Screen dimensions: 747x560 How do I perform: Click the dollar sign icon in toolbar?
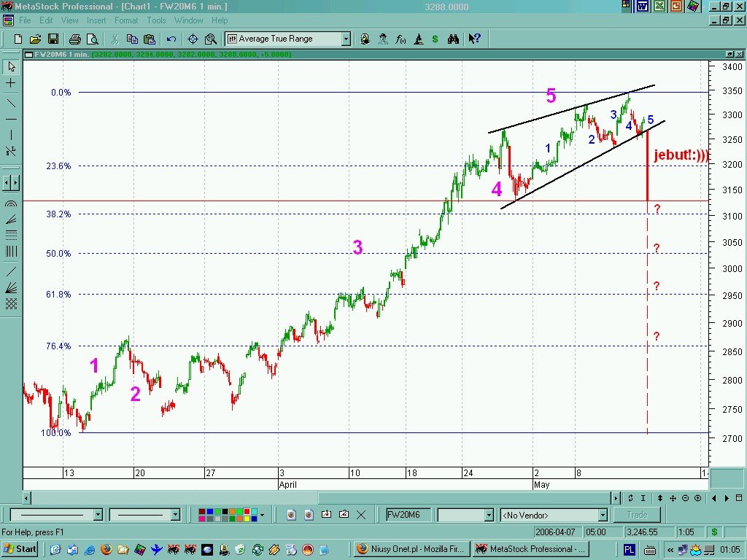pos(436,39)
